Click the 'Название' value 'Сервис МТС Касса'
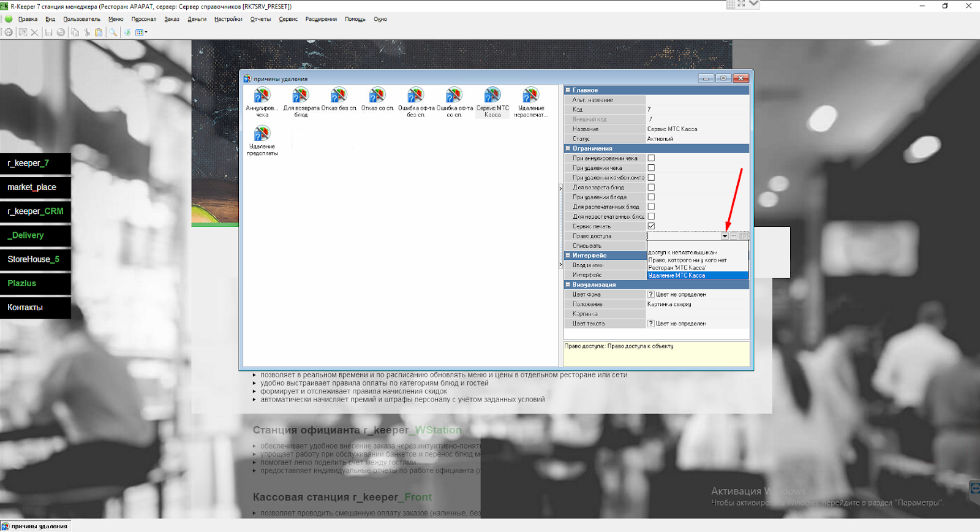The height and width of the screenshot is (532, 980). (673, 129)
